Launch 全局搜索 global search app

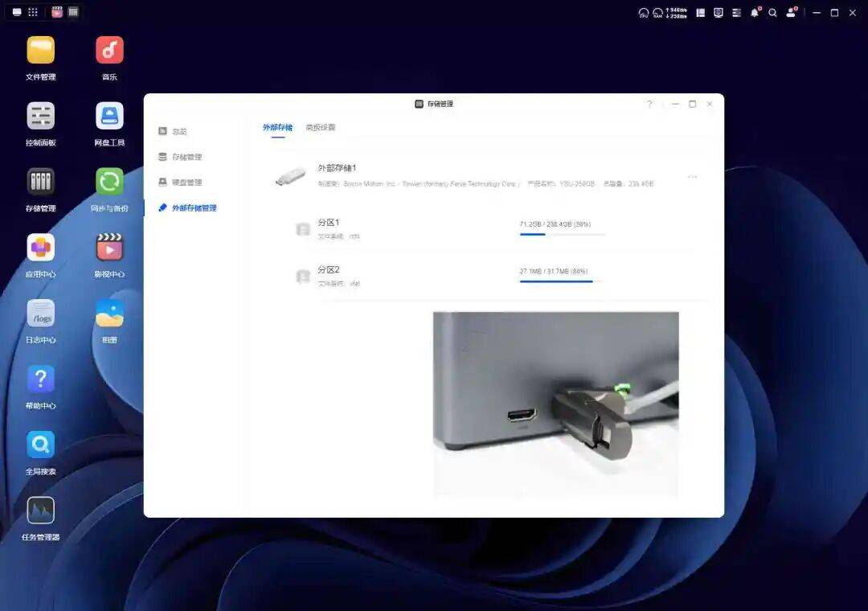[40, 445]
